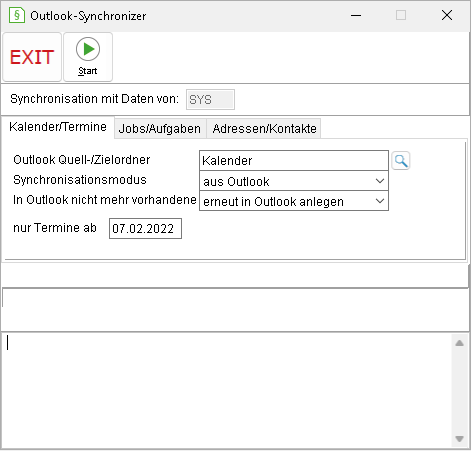The image size is (472, 451).
Task: Click the 'Synchronisationsmodus' label
Action: [80, 180]
